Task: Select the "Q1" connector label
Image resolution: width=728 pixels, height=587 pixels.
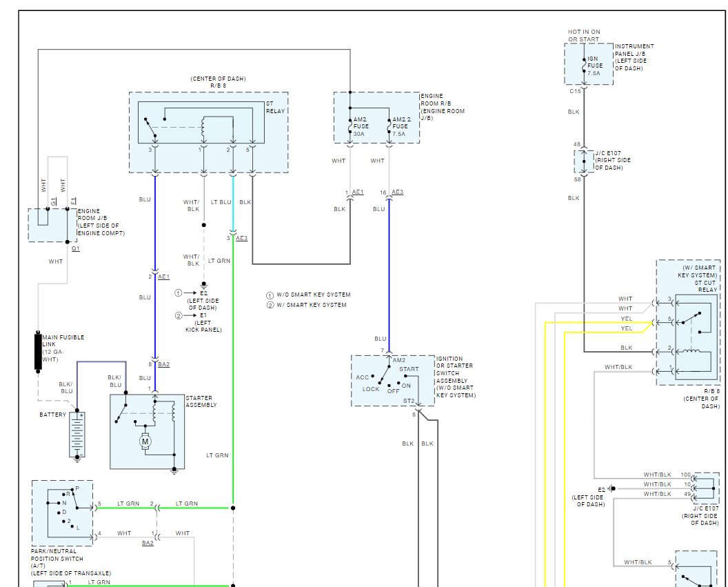Action: [x=76, y=249]
